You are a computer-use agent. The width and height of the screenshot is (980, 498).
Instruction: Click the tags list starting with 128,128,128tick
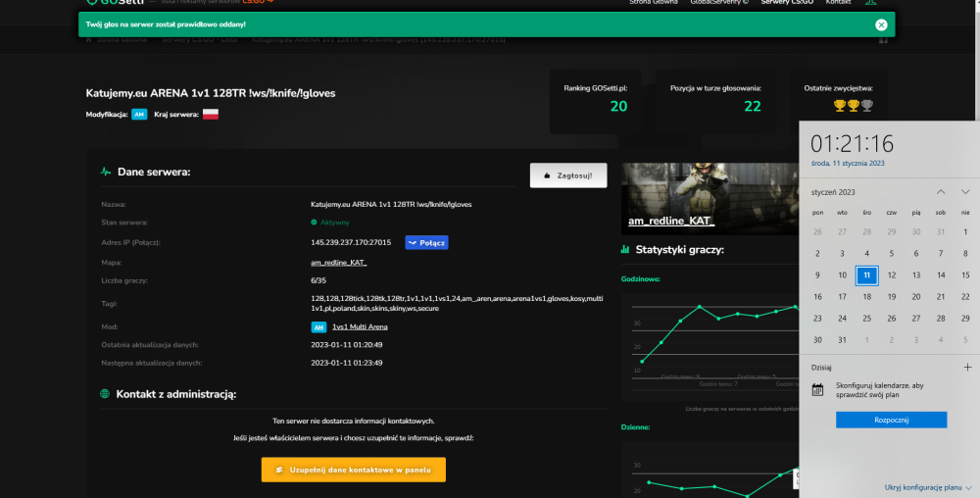pyautogui.click(x=457, y=304)
